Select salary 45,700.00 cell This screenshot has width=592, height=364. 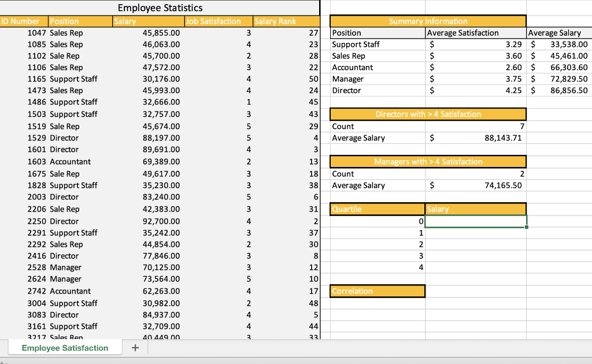pos(149,56)
